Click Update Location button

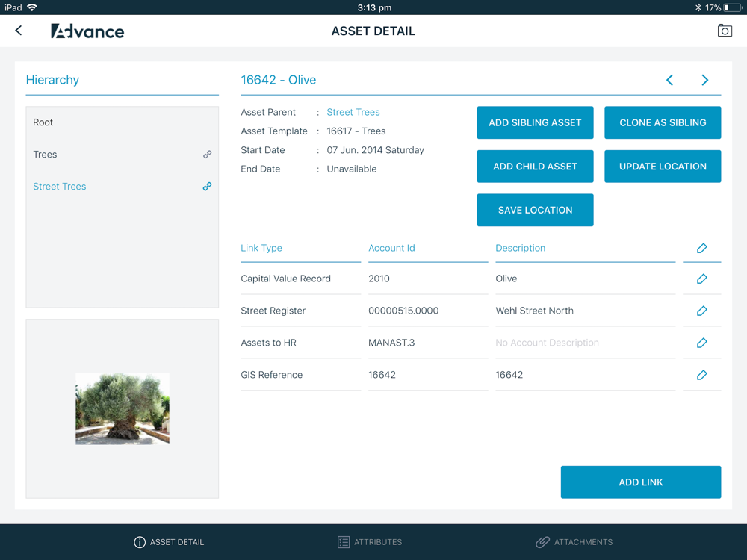[x=663, y=167]
